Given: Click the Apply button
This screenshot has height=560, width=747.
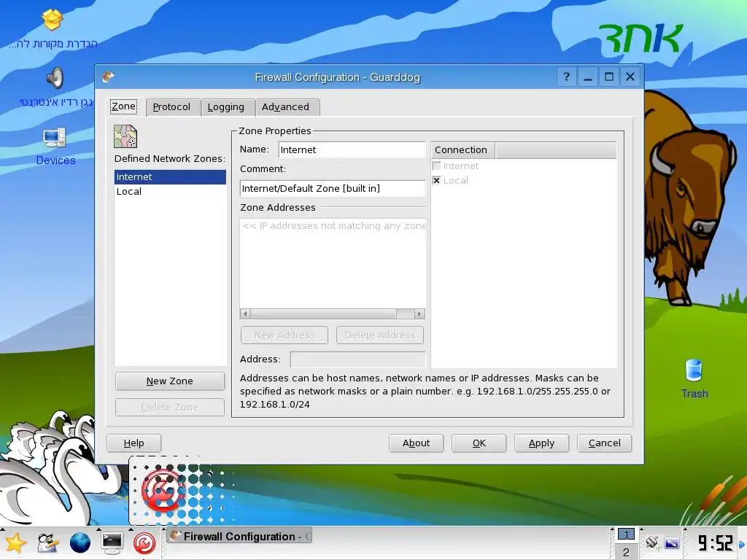Looking at the screenshot, I should 542,443.
